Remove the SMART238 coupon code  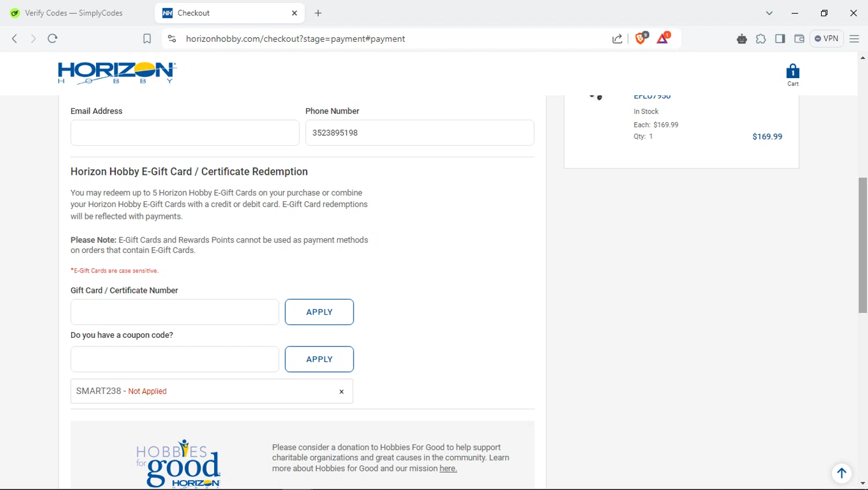[x=341, y=392]
